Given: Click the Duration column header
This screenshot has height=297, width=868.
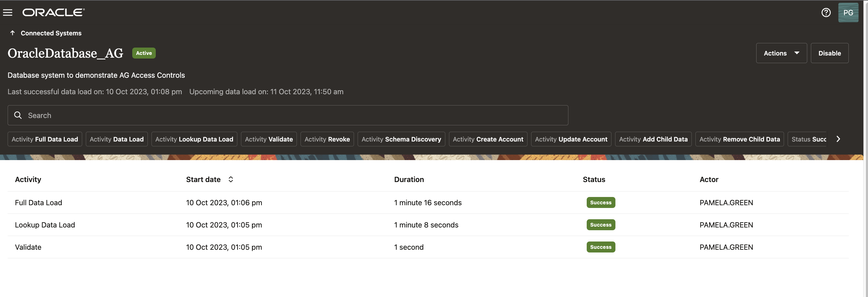Looking at the screenshot, I should coord(409,179).
